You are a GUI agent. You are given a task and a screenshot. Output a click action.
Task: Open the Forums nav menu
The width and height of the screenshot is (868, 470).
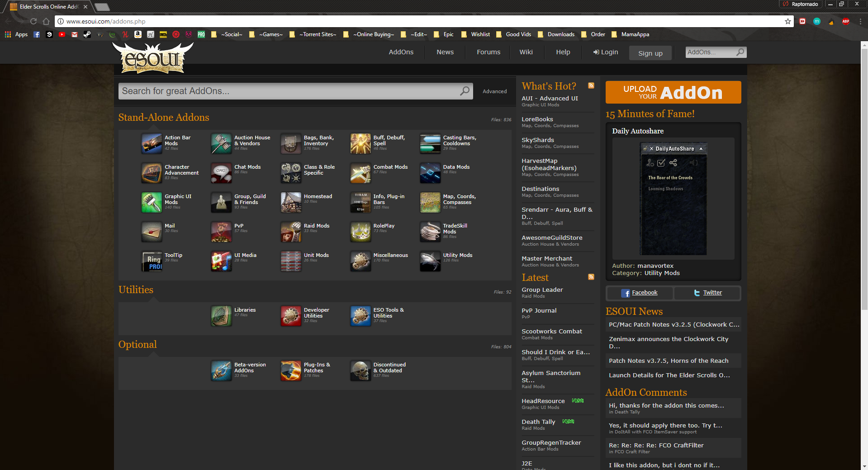pyautogui.click(x=489, y=52)
